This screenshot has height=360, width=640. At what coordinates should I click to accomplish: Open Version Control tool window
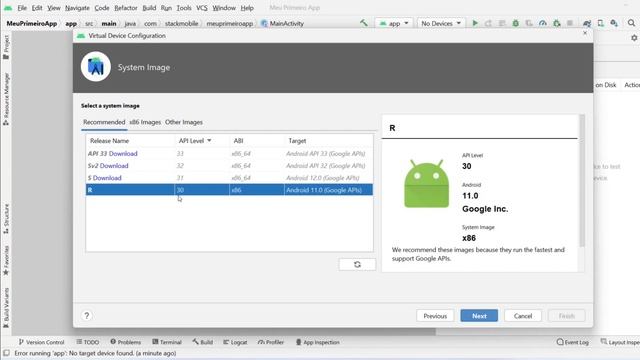click(41, 342)
